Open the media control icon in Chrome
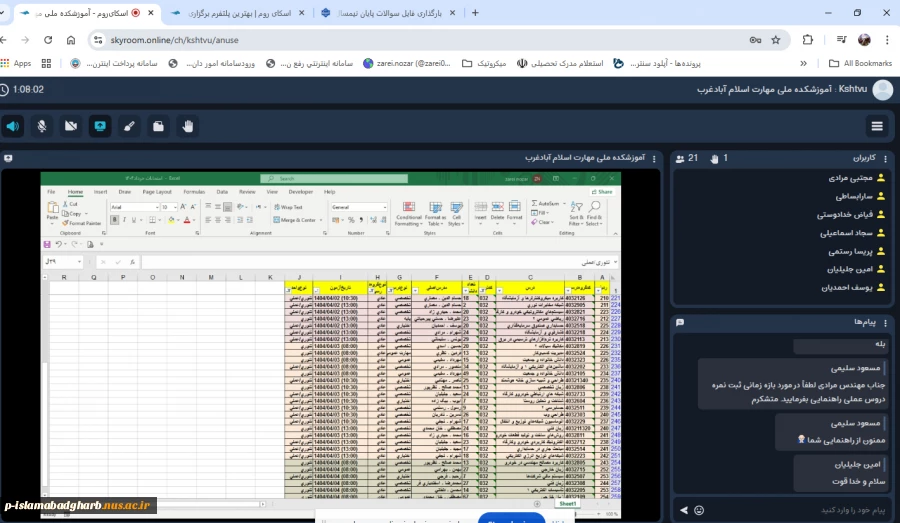The height and width of the screenshot is (523, 900). 841,40
